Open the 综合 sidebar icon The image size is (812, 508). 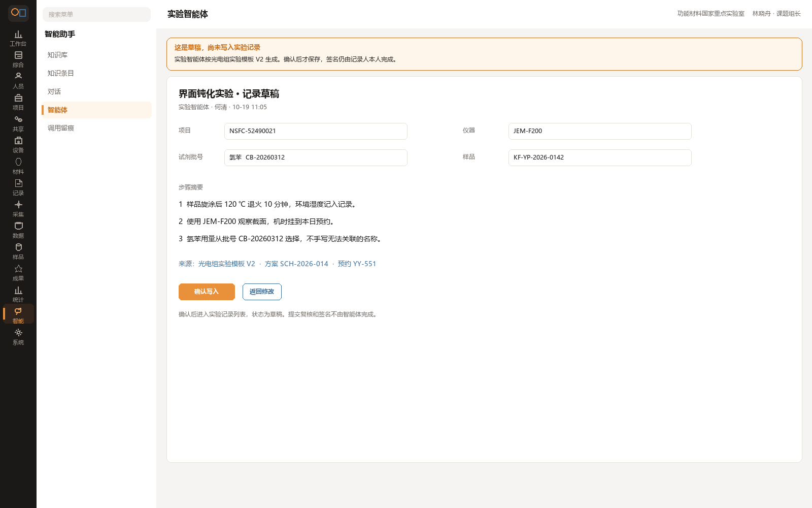coord(18,59)
